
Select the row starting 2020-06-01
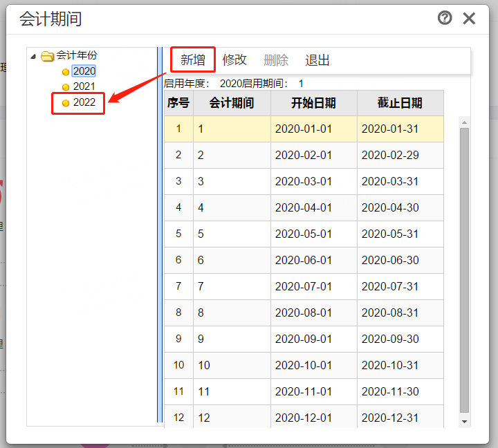[304, 261]
